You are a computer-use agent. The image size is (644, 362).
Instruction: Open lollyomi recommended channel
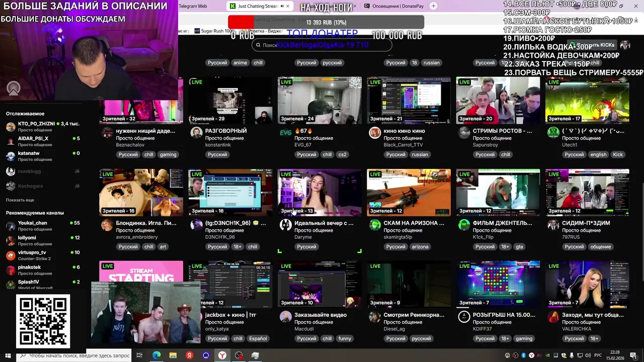click(43, 240)
